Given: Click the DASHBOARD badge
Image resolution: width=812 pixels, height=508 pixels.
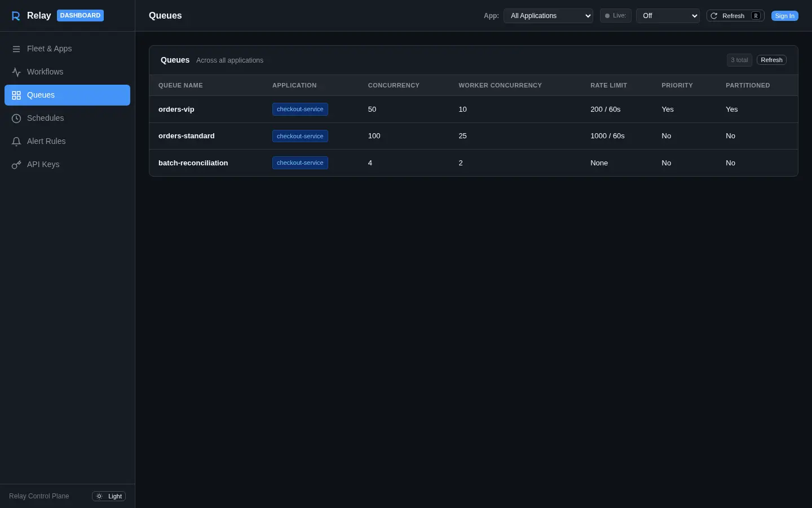Looking at the screenshot, I should pyautogui.click(x=80, y=15).
